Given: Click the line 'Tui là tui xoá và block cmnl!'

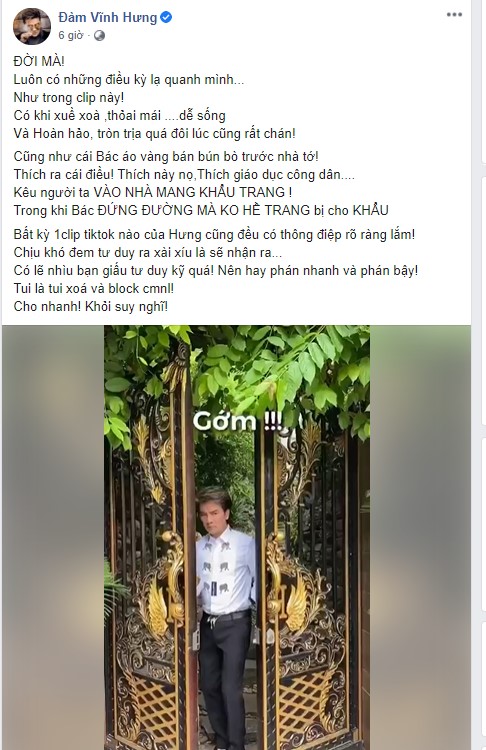Looking at the screenshot, I should (x=94, y=288).
